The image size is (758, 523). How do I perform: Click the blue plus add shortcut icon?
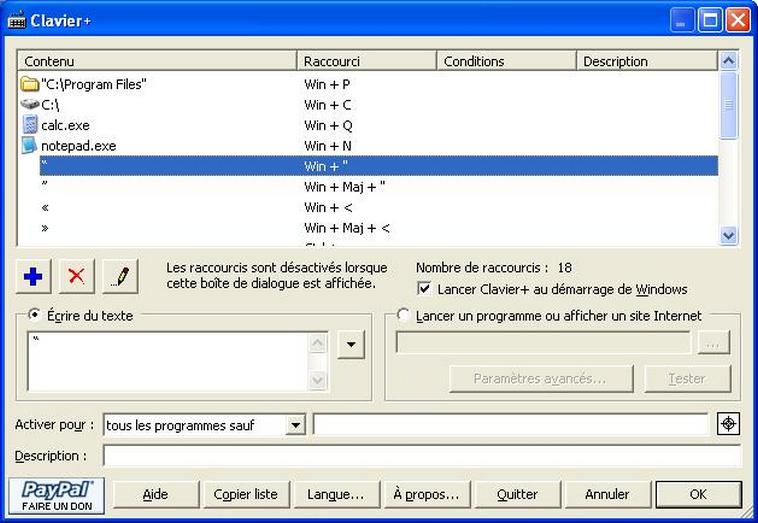click(35, 277)
